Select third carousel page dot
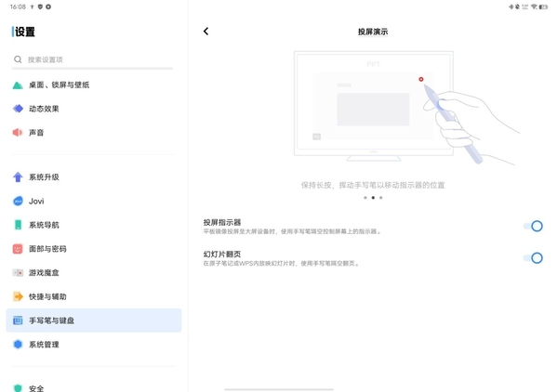The image size is (558, 392). [380, 198]
